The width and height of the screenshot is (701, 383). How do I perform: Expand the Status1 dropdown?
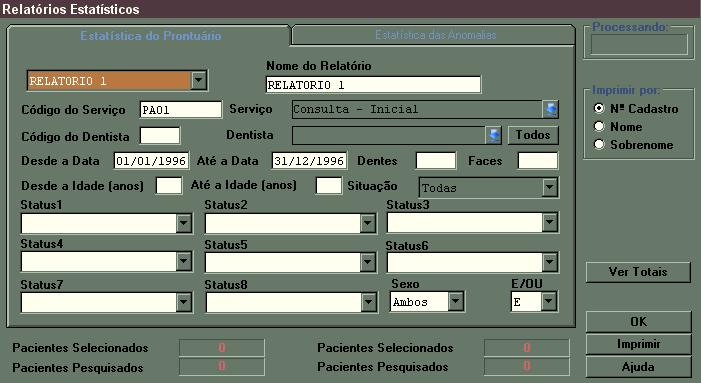point(184,223)
